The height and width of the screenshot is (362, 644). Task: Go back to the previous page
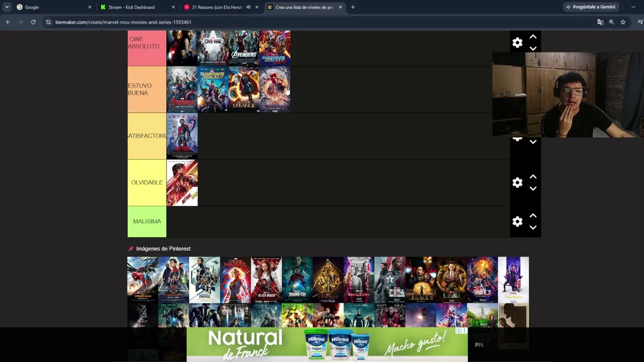[8, 22]
